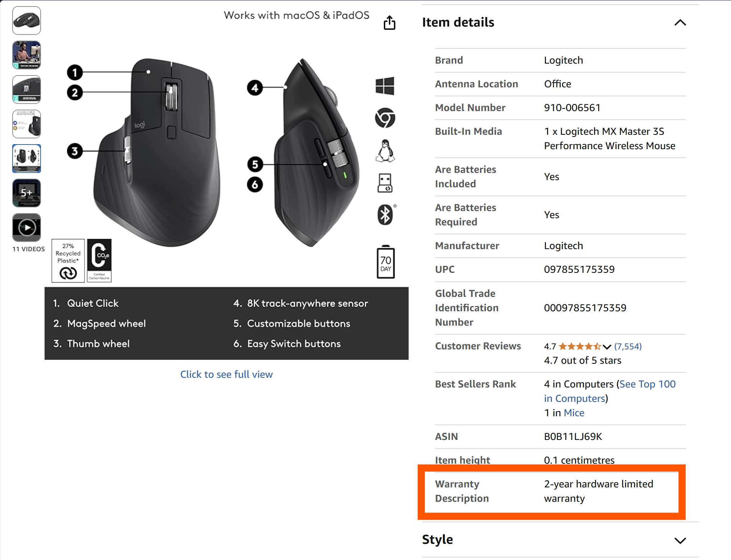Click the 'Style' section heading
Viewport: 731px width, 560px height.
pyautogui.click(x=437, y=540)
